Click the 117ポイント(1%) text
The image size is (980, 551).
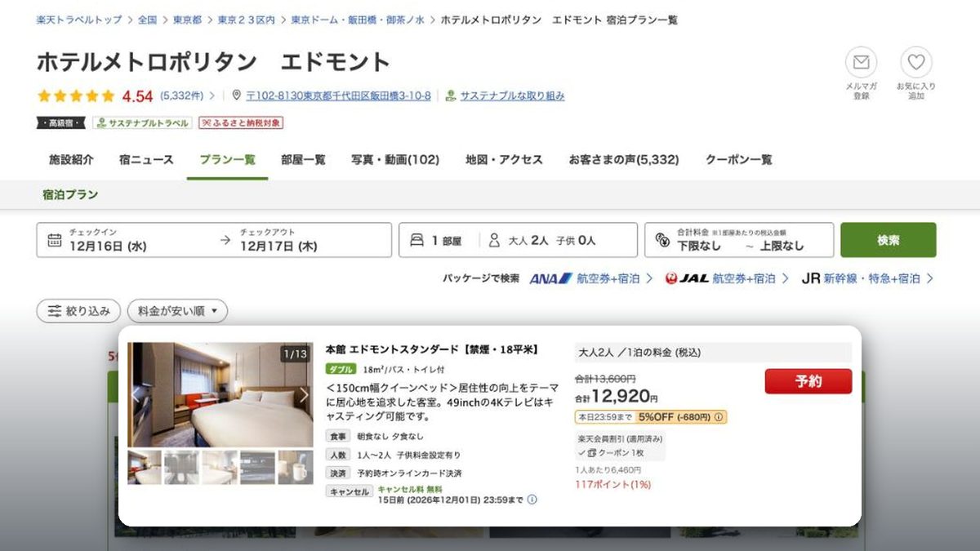pos(612,485)
